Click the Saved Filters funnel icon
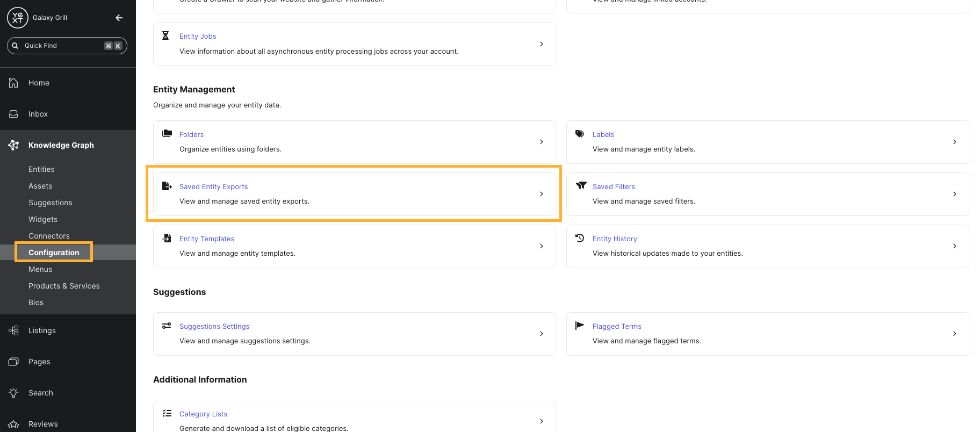 581,186
